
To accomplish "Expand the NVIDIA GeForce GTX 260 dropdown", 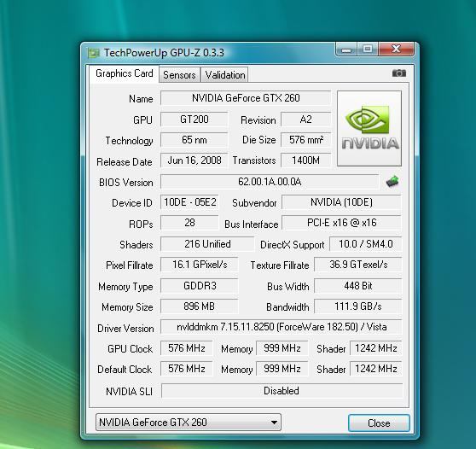I will 189,422.
